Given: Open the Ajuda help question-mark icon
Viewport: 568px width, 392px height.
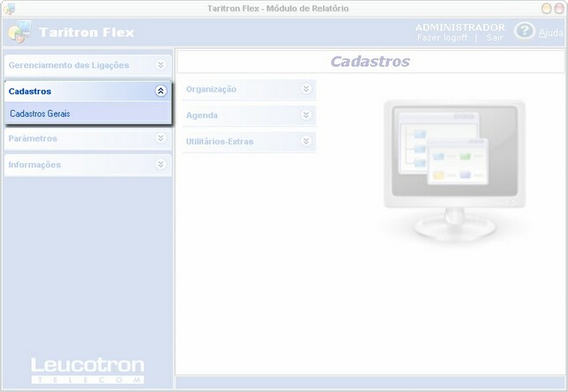Looking at the screenshot, I should pyautogui.click(x=524, y=31).
